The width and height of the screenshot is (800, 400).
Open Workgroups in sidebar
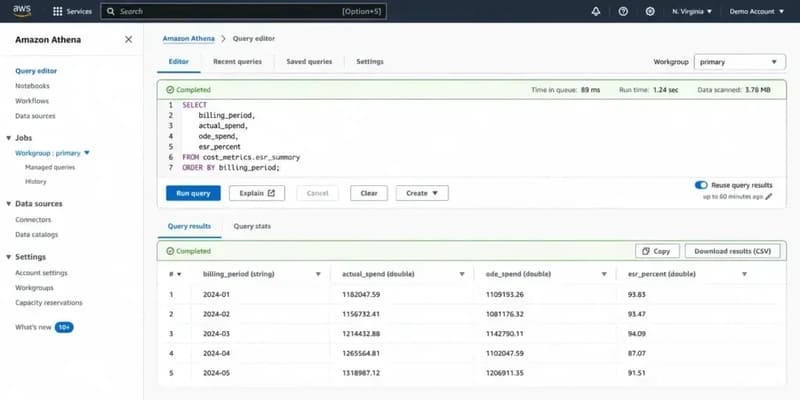click(34, 288)
